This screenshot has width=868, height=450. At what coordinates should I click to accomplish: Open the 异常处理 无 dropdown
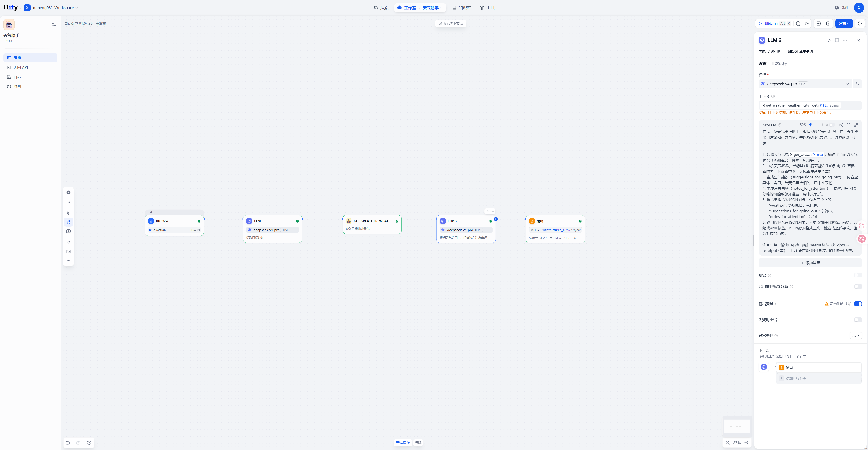(x=856, y=335)
